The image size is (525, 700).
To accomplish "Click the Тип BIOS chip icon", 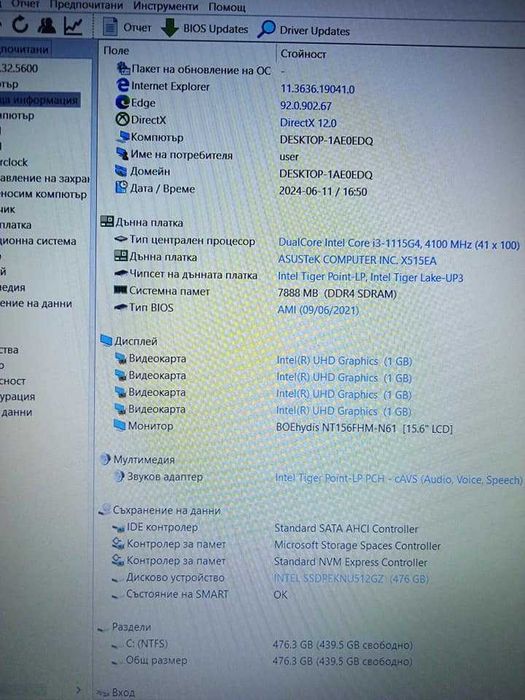I will click(x=121, y=307).
